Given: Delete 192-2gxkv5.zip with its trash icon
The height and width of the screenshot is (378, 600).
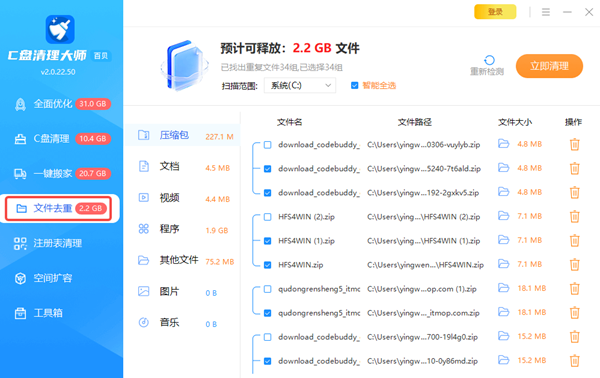Looking at the screenshot, I should pos(574,193).
